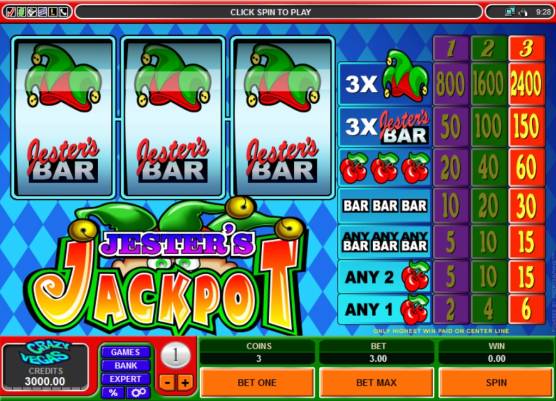
Task: Click the gold L icon in top bar
Action: [52, 12]
